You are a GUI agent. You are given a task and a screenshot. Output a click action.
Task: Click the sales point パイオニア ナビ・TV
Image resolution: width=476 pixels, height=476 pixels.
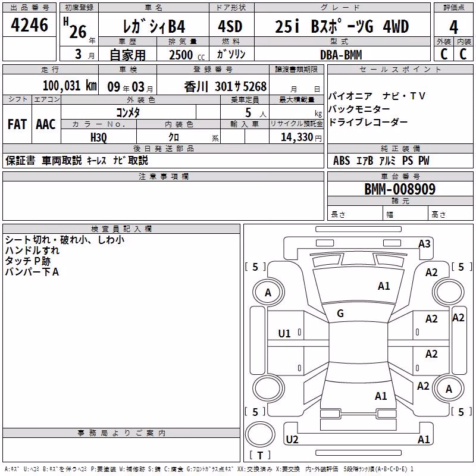(x=377, y=96)
